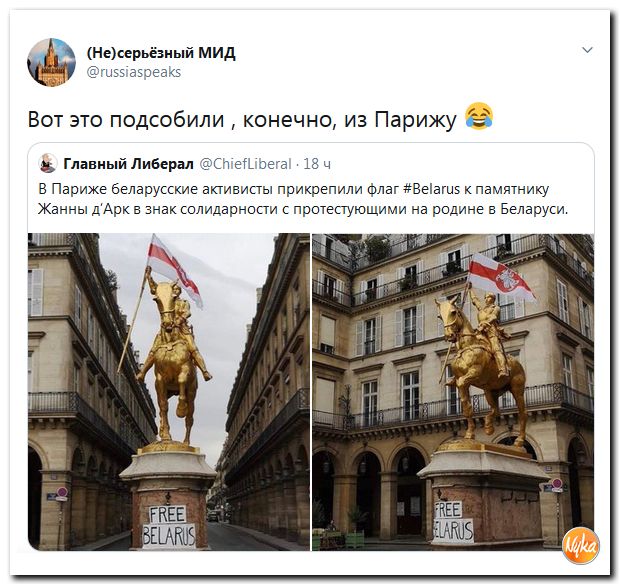Open Главный Либерал's small avatar
The width and height of the screenshot is (621, 586).
pos(48,163)
